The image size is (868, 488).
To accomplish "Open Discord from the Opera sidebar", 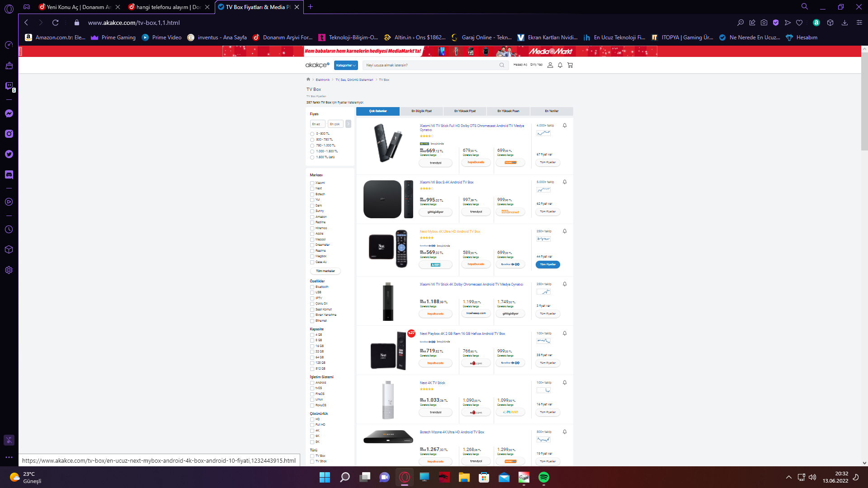I will (9, 174).
